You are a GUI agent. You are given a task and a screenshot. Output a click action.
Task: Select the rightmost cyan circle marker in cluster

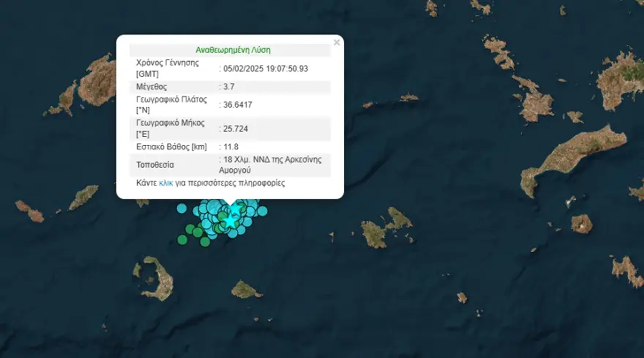click(262, 211)
